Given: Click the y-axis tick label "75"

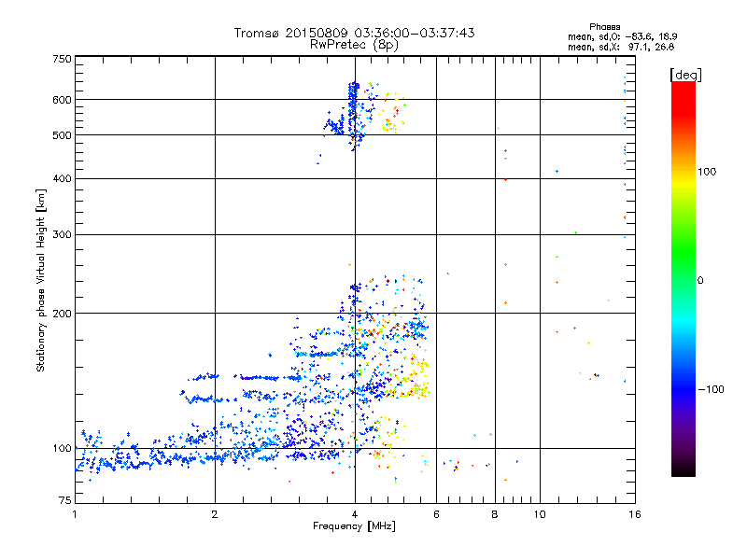Looking at the screenshot, I should [65, 500].
